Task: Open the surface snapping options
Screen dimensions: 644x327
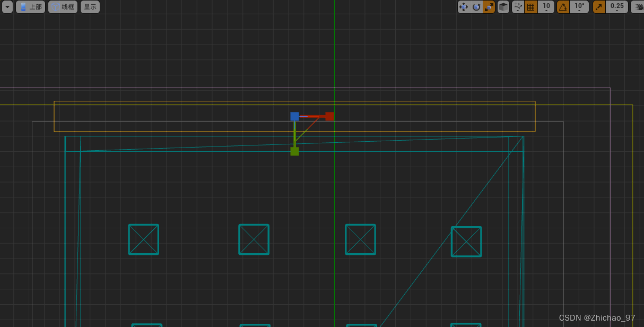Action: tap(518, 7)
